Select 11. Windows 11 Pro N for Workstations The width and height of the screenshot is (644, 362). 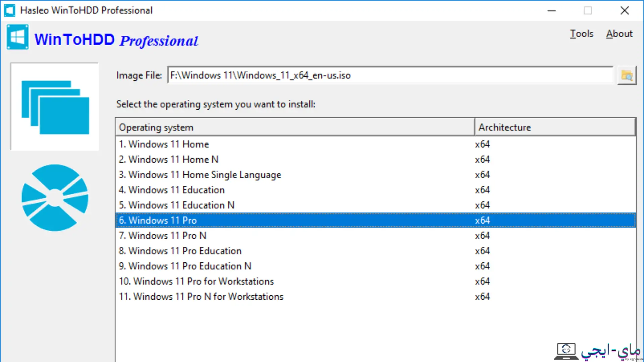(375, 297)
